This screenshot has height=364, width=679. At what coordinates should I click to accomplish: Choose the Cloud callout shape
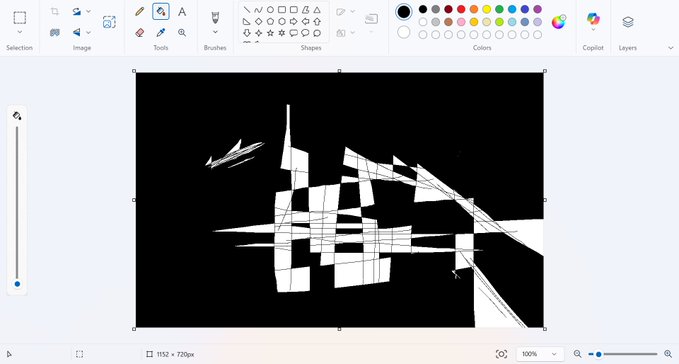317,33
